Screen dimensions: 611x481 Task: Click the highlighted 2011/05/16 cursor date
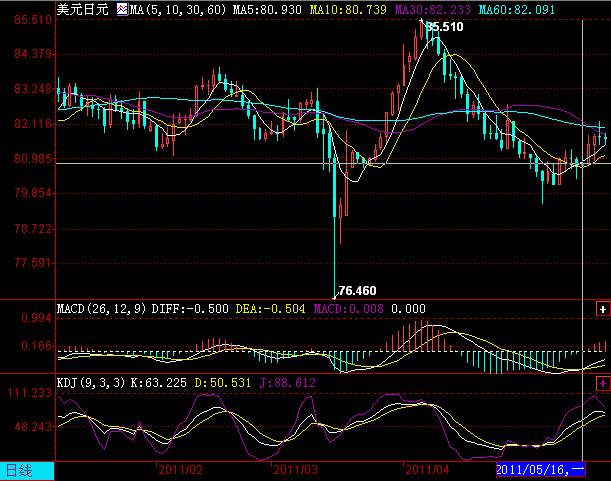[540, 470]
